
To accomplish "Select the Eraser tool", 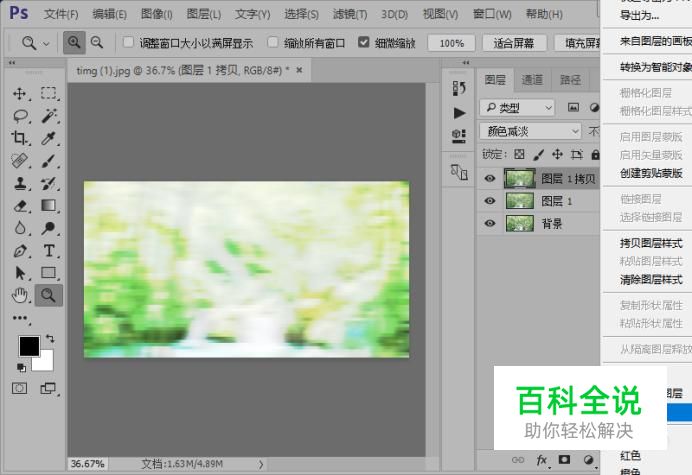I will (x=20, y=206).
